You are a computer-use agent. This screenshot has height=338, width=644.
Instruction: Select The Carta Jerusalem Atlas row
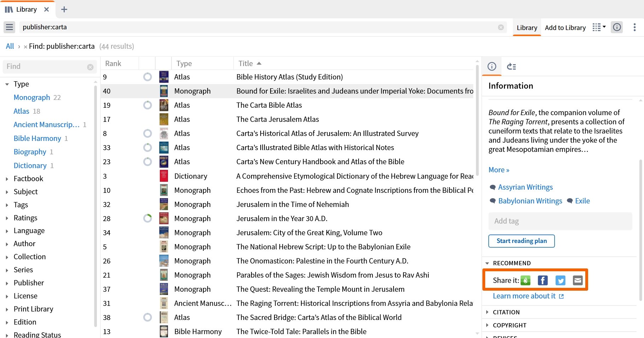pyautogui.click(x=287, y=119)
